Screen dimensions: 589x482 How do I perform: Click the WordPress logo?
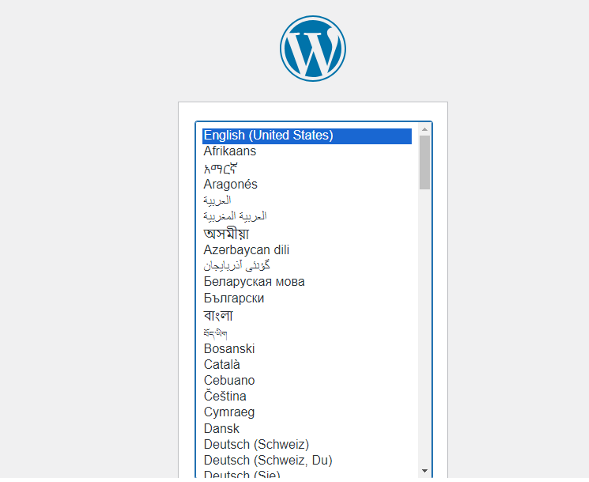pyautogui.click(x=313, y=48)
